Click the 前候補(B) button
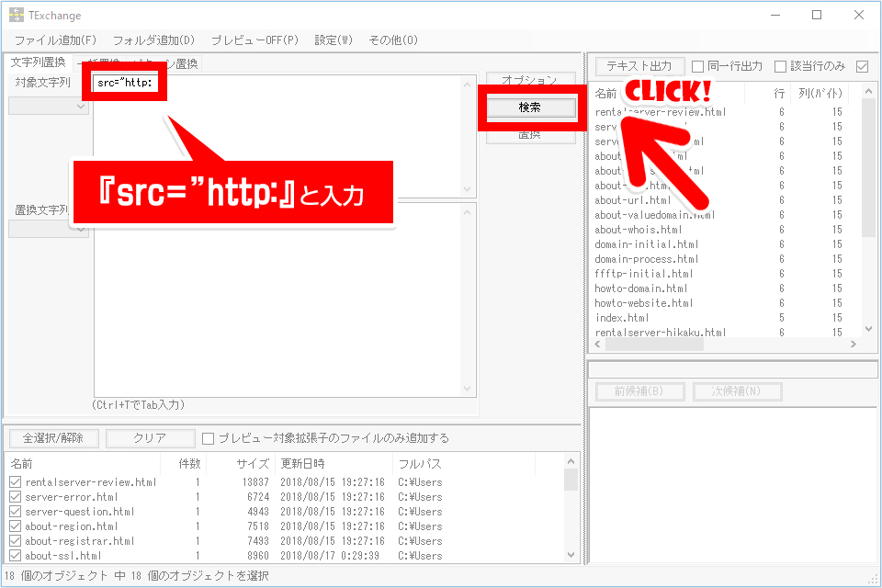The width and height of the screenshot is (882, 588). pos(640,391)
